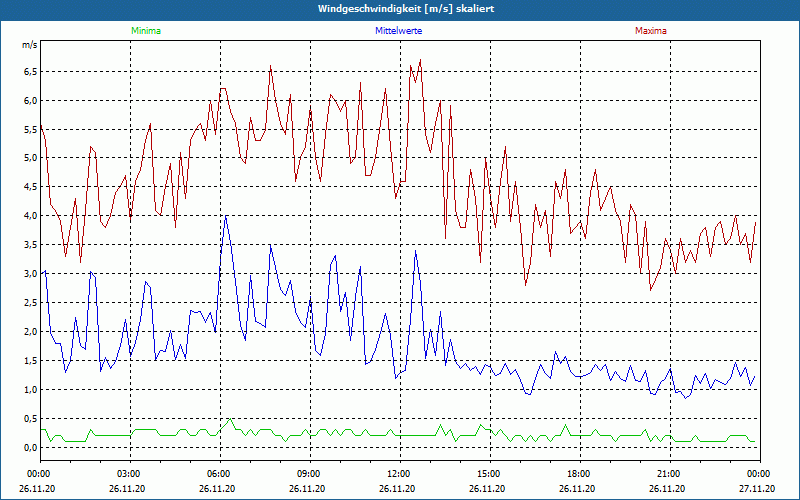This screenshot has width=800, height=500.
Task: Click the 2,0 y-axis value
Action: pyautogui.click(x=31, y=332)
